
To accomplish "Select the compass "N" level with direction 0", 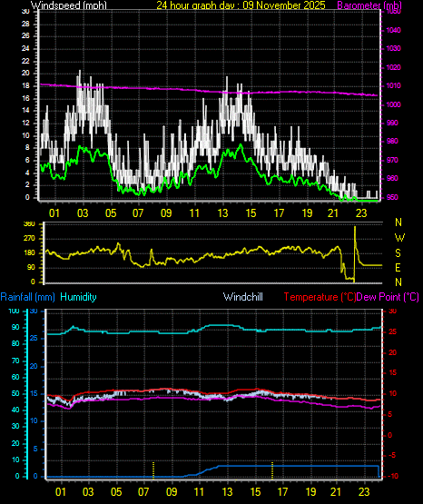I will click(x=398, y=282).
